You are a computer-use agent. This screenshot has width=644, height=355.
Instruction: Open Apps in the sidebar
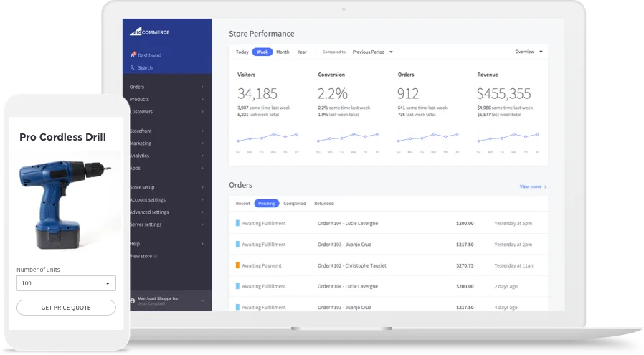135,168
